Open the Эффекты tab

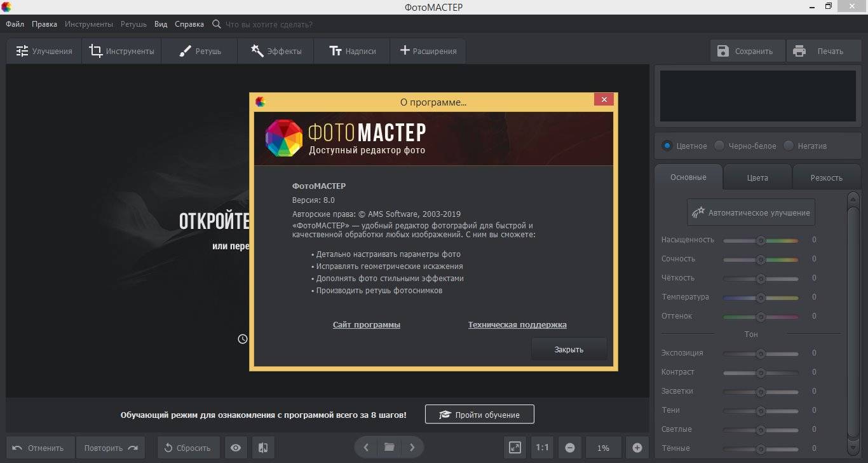276,51
